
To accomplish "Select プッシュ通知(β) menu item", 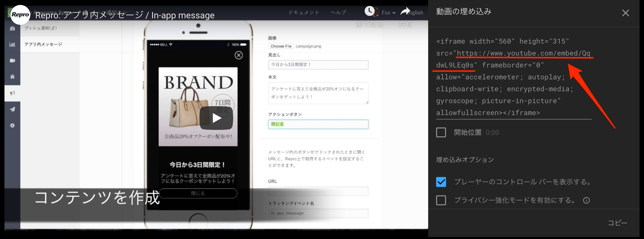I will [40, 28].
